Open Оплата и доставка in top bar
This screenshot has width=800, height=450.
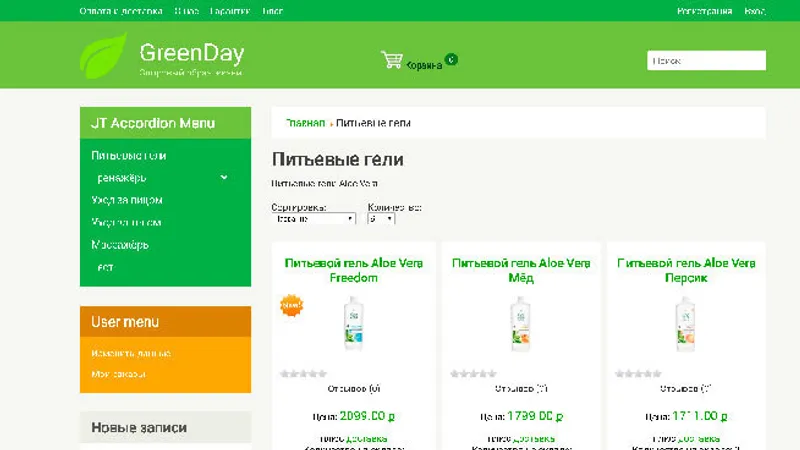pos(121,11)
